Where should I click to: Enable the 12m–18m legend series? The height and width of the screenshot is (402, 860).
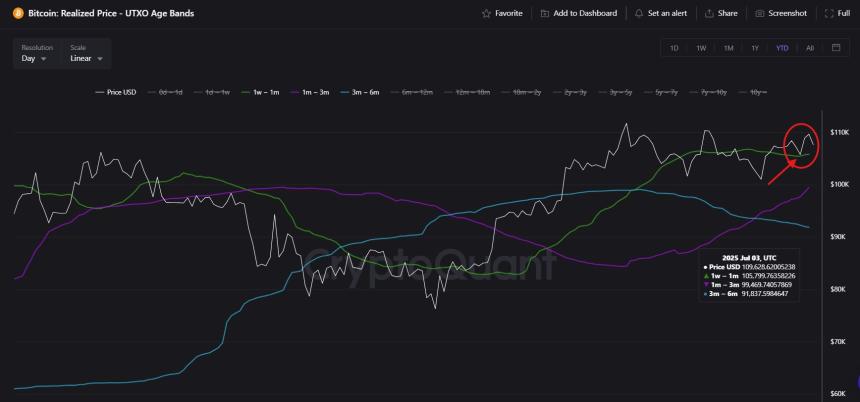[x=465, y=92]
